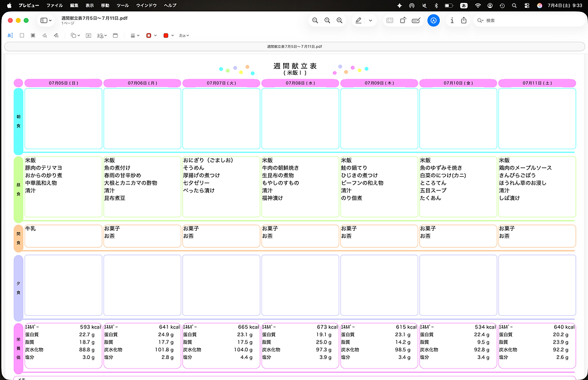
Task: Click the text 豚肉のテリマヨ
Action: 43,168
